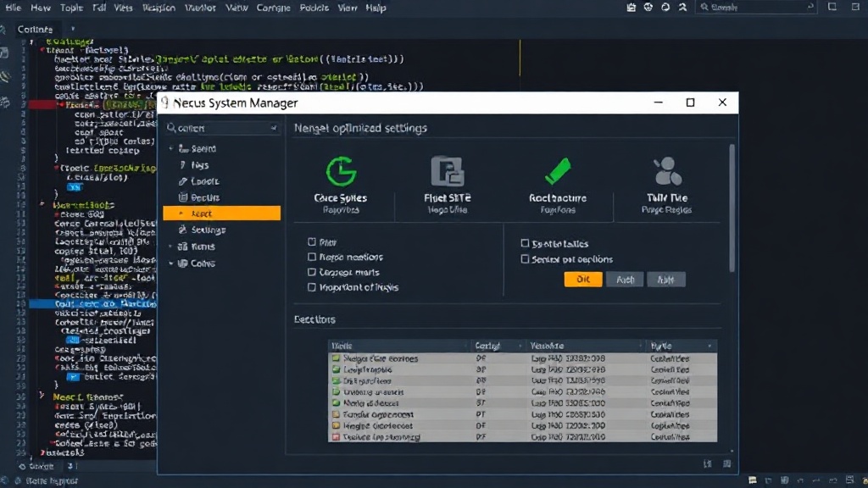Enable the 'Cagpage marts' checkbox
The height and width of the screenshot is (488, 868).
click(312, 272)
